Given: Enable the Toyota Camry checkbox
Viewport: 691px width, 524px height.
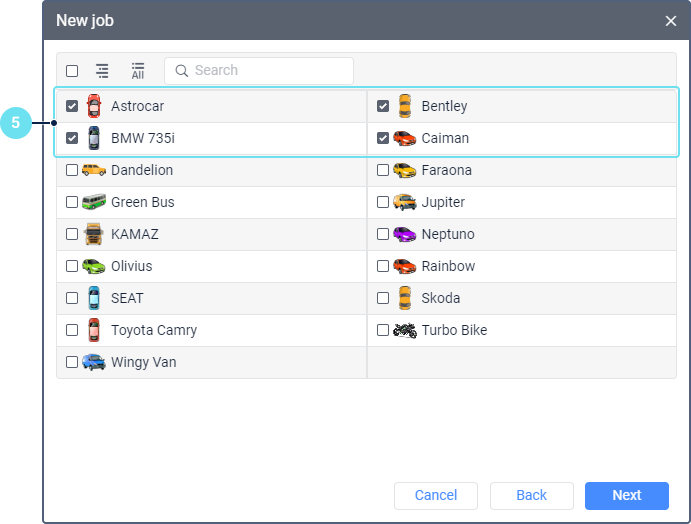Looking at the screenshot, I should 72,330.
